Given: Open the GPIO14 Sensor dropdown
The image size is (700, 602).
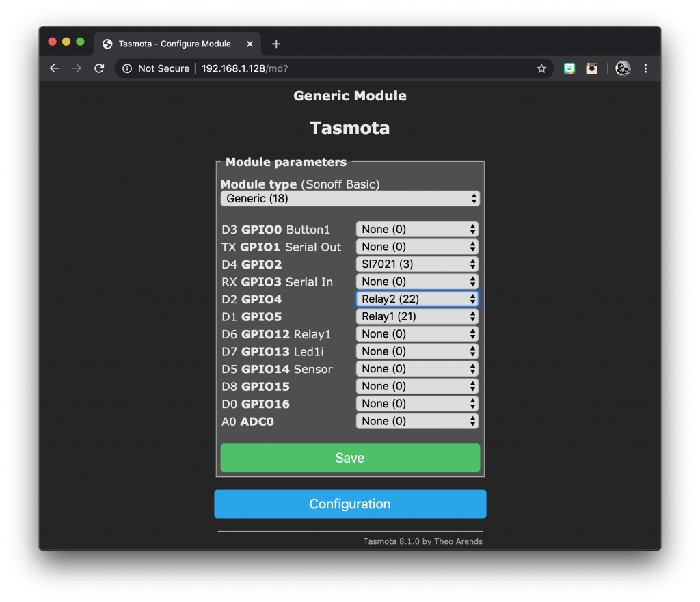Looking at the screenshot, I should tap(417, 368).
